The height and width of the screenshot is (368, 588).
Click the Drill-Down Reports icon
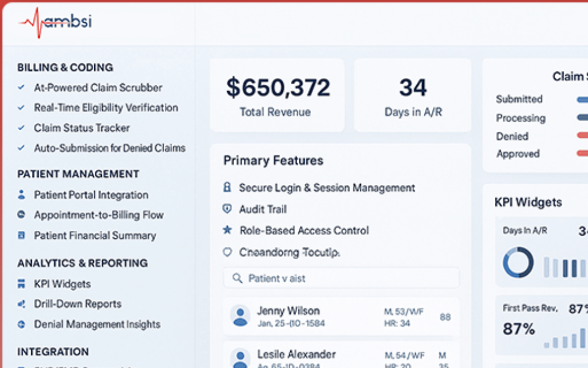pos(21,304)
